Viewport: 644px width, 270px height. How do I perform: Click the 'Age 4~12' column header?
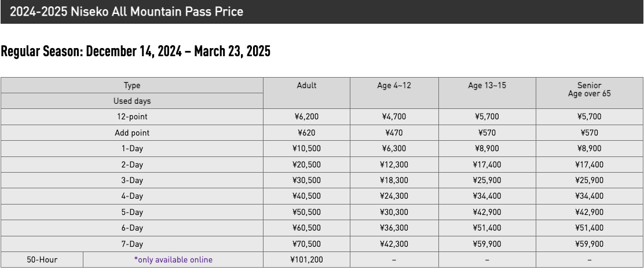click(394, 86)
